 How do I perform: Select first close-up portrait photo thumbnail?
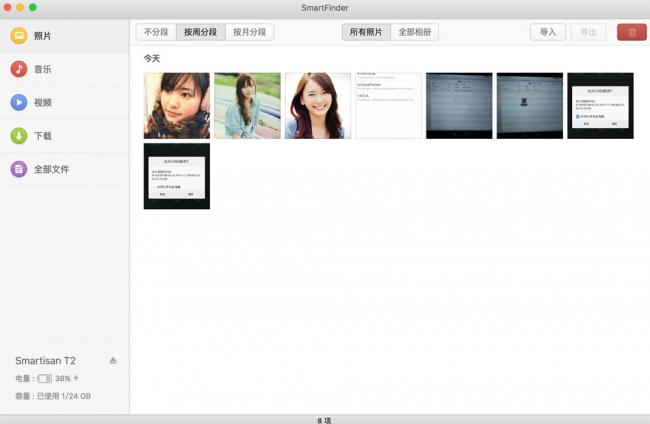pyautogui.click(x=177, y=105)
